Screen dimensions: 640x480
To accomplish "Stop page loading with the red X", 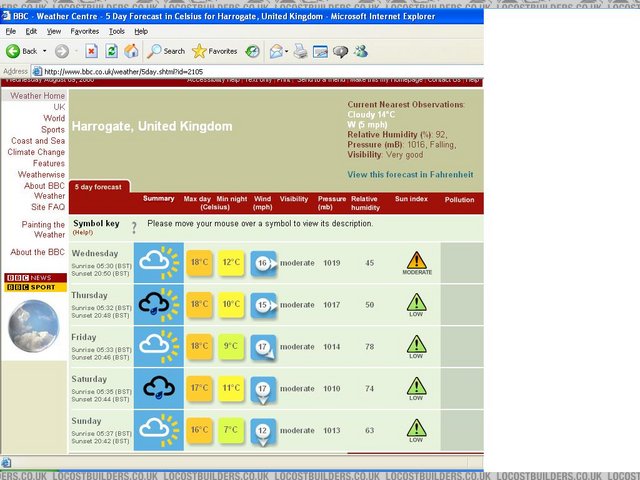I will (91, 51).
